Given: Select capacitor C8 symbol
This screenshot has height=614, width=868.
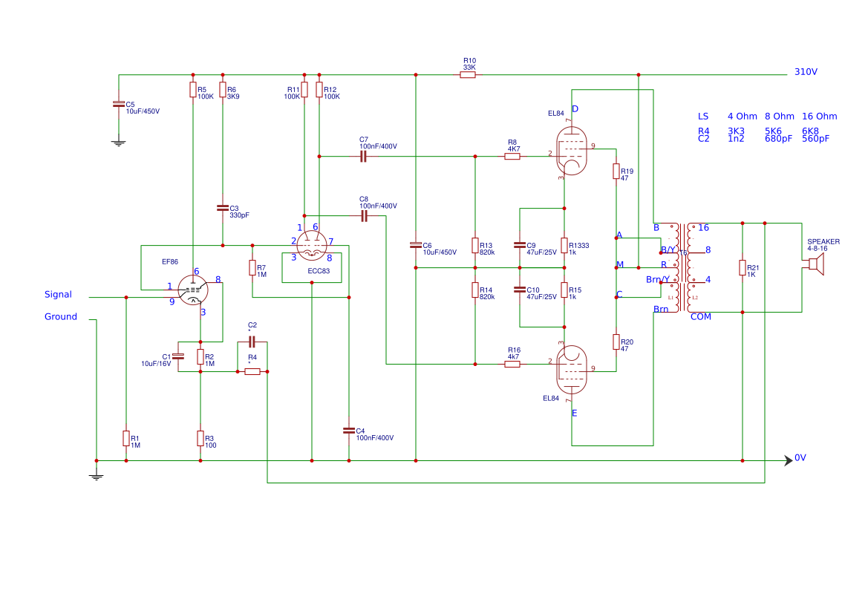Looking at the screenshot, I should pyautogui.click(x=364, y=216).
